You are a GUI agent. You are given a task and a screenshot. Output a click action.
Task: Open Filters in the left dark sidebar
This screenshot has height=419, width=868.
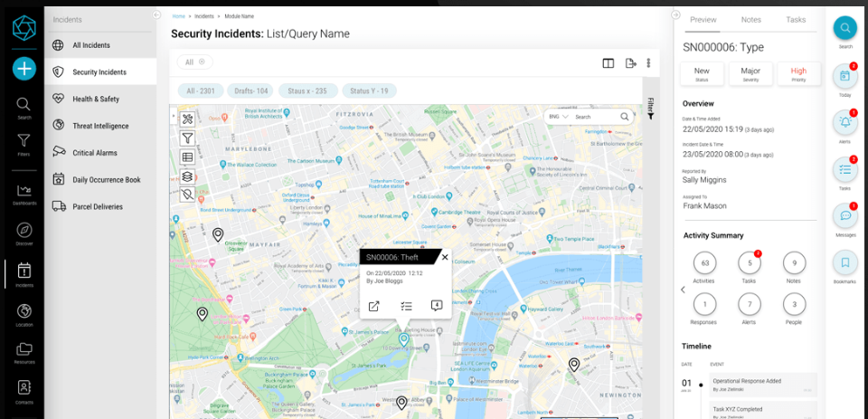click(x=24, y=145)
